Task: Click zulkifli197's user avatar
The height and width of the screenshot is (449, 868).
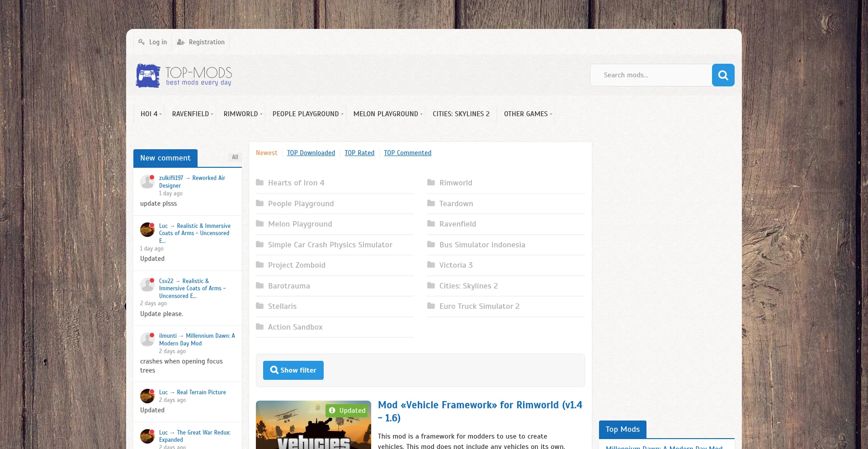Action: coord(147,182)
